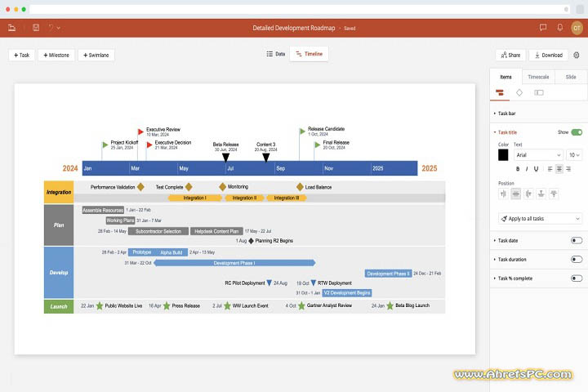Open the comments icon in header

542,28
